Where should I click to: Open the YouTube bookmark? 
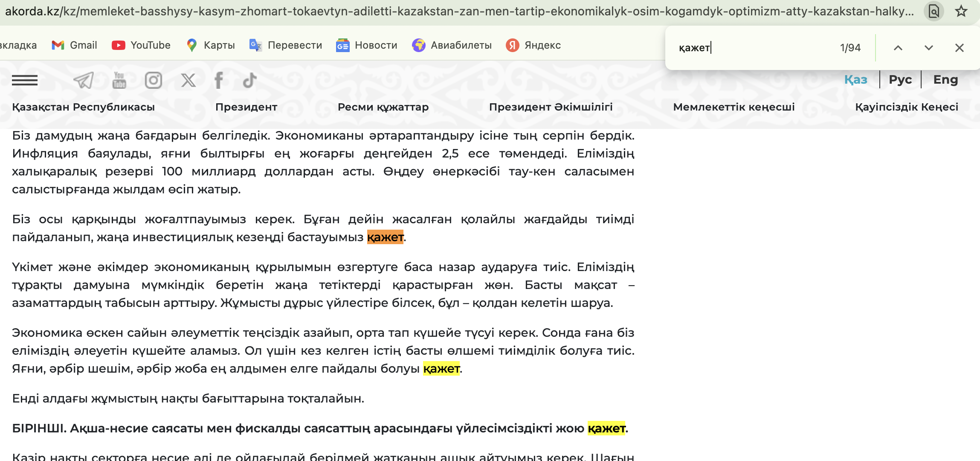pos(141,45)
